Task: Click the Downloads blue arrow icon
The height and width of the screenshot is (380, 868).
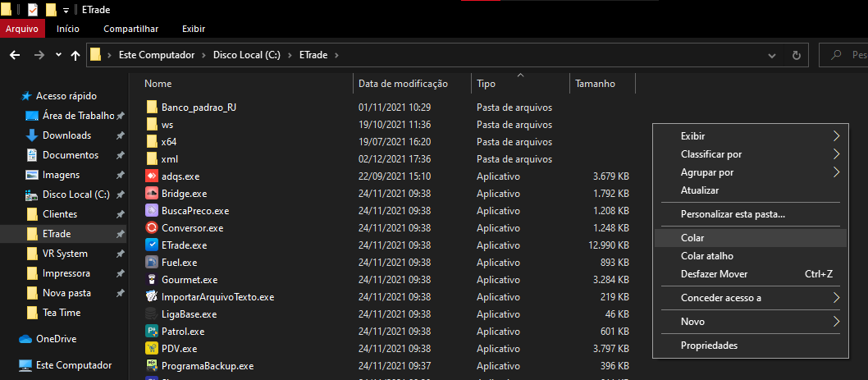Action: [x=32, y=135]
